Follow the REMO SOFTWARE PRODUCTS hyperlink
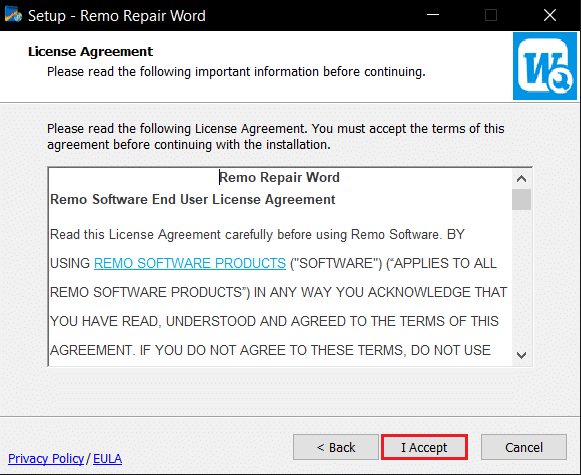The height and width of the screenshot is (475, 581). 190,263
